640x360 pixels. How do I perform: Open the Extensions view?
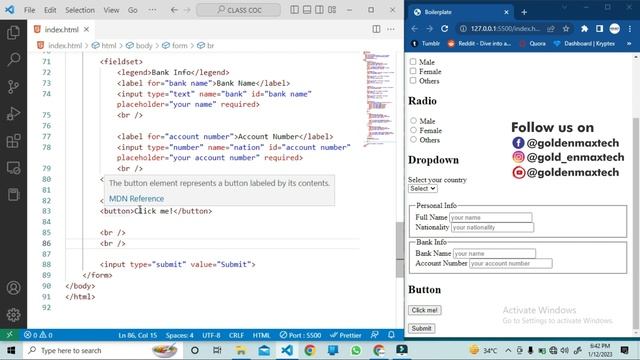point(13,141)
